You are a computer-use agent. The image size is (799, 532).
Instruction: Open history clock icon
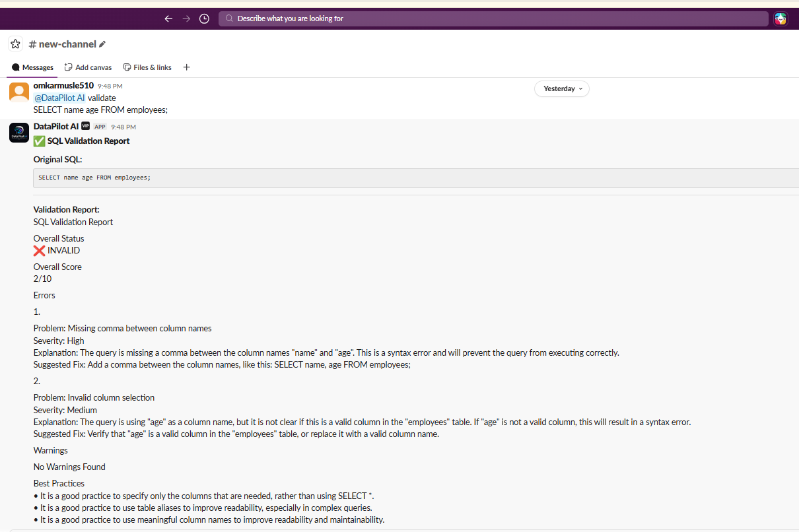pos(205,18)
